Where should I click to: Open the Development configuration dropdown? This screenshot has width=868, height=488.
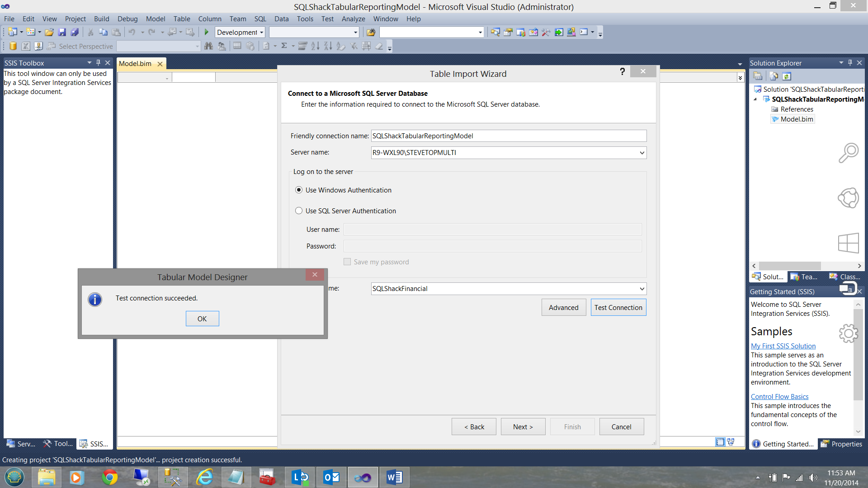click(261, 33)
